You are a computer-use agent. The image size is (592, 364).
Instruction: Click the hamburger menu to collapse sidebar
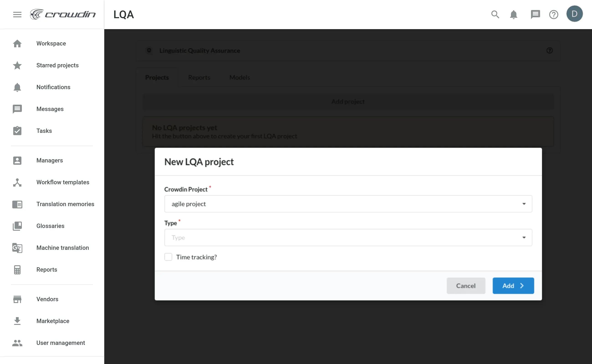pos(17,14)
